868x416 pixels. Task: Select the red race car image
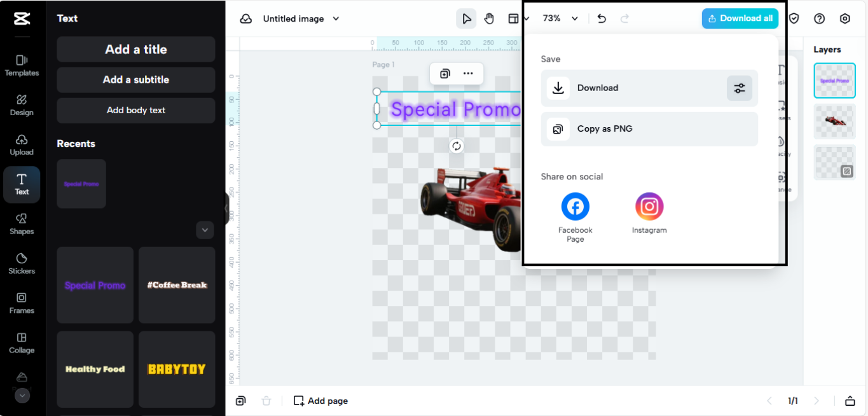(x=471, y=209)
